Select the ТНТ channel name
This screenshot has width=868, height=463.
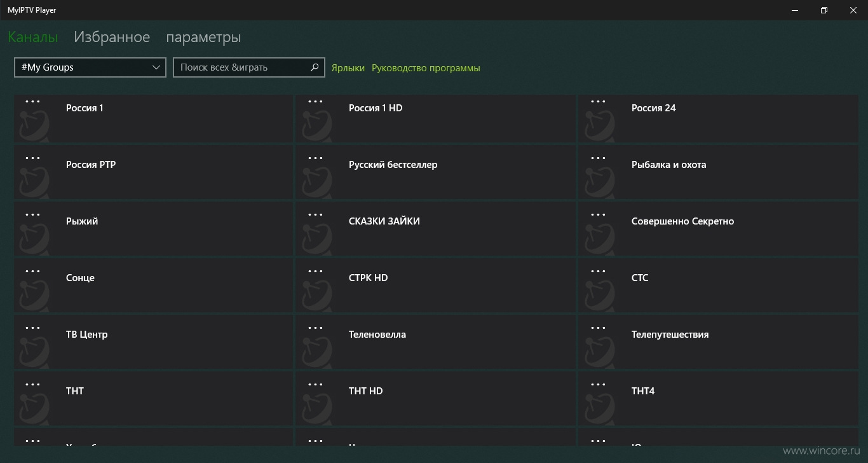(75, 391)
